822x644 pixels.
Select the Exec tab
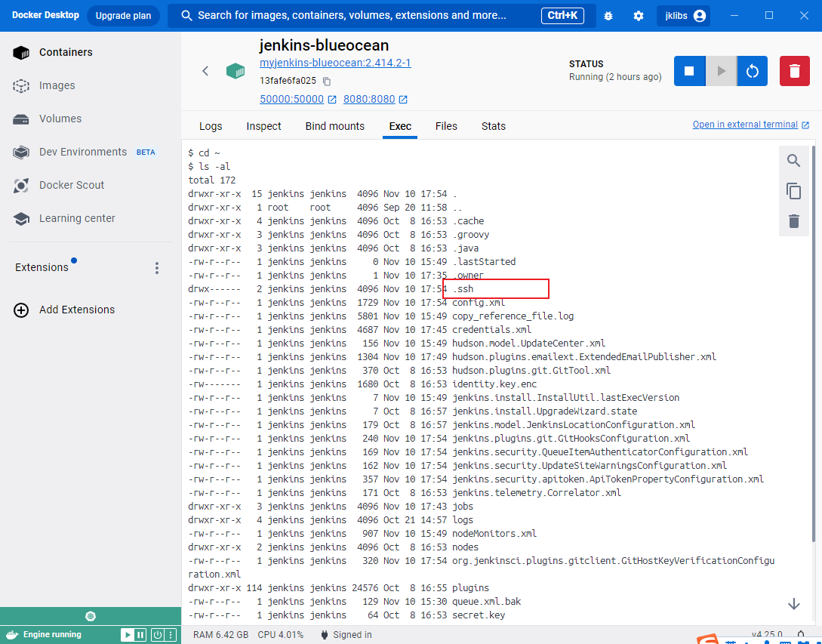pos(400,126)
